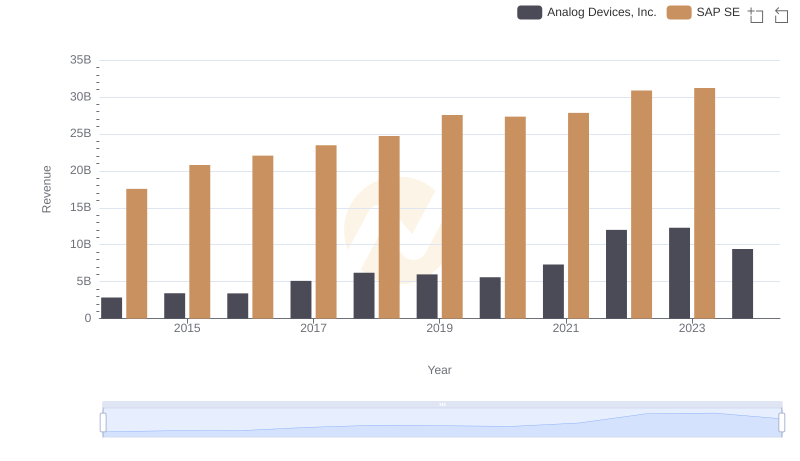
Task: Click the Analog Devices, Inc. legend label
Action: 602,12
